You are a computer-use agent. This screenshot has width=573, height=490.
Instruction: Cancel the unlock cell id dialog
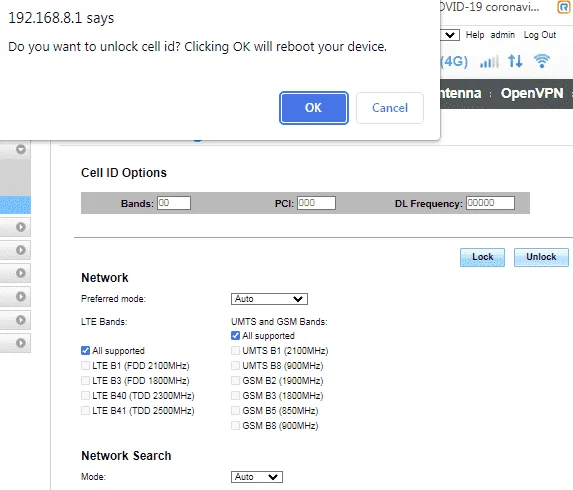click(390, 108)
